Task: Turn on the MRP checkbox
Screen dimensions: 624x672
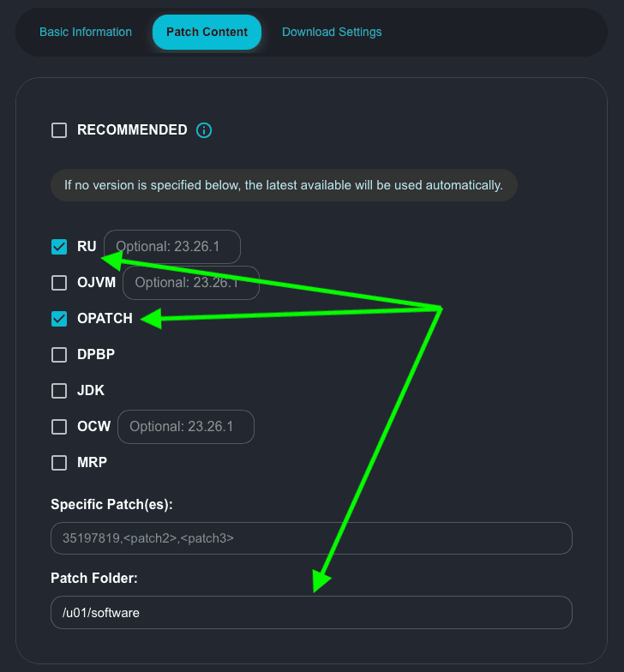Action: point(59,463)
